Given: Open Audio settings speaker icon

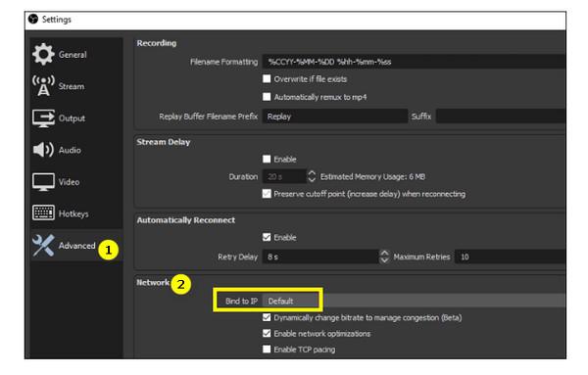Looking at the screenshot, I should point(43,150).
